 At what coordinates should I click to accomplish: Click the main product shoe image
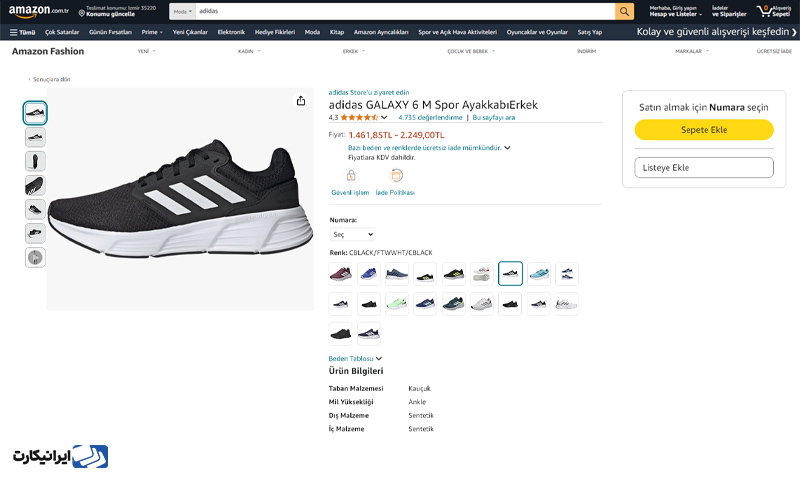(180, 198)
